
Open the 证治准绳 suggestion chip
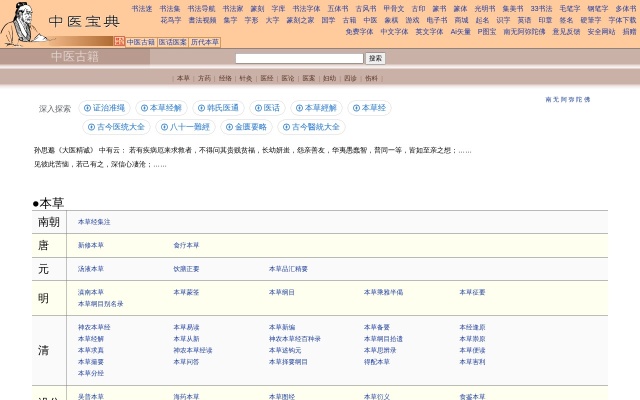coord(104,108)
